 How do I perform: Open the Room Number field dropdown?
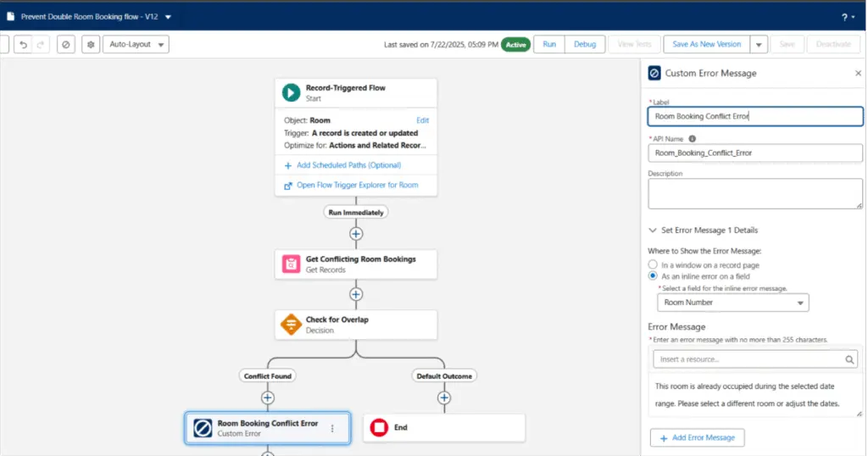[x=733, y=303]
